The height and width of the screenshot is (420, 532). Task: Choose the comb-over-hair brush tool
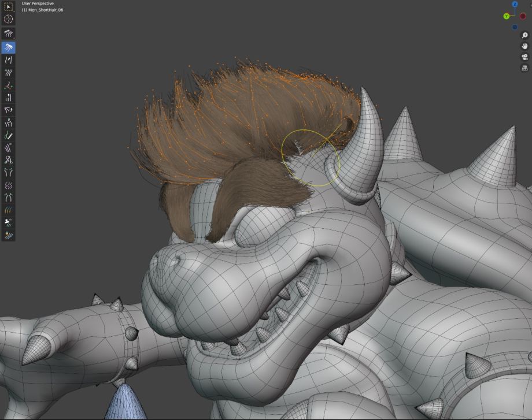(x=9, y=34)
